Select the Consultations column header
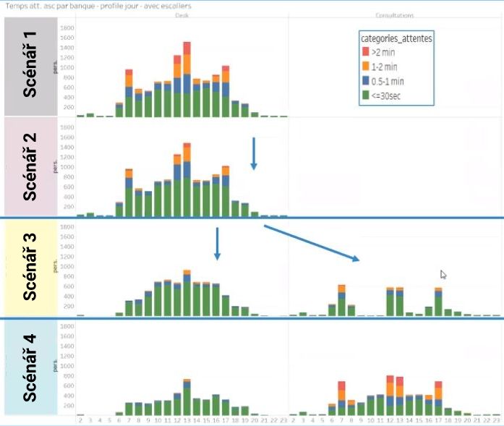Screen dimensions: 504x426 point(396,14)
